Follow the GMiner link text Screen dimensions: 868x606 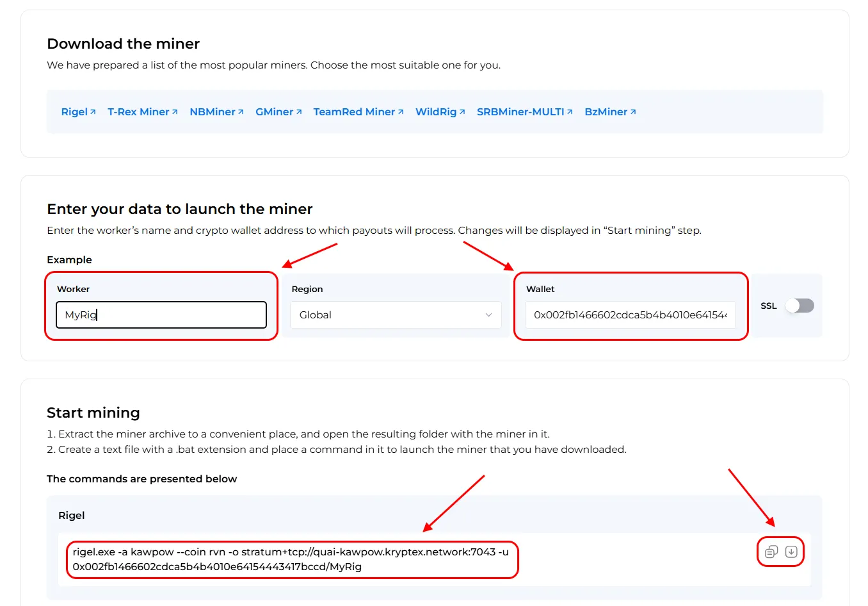[x=274, y=112]
